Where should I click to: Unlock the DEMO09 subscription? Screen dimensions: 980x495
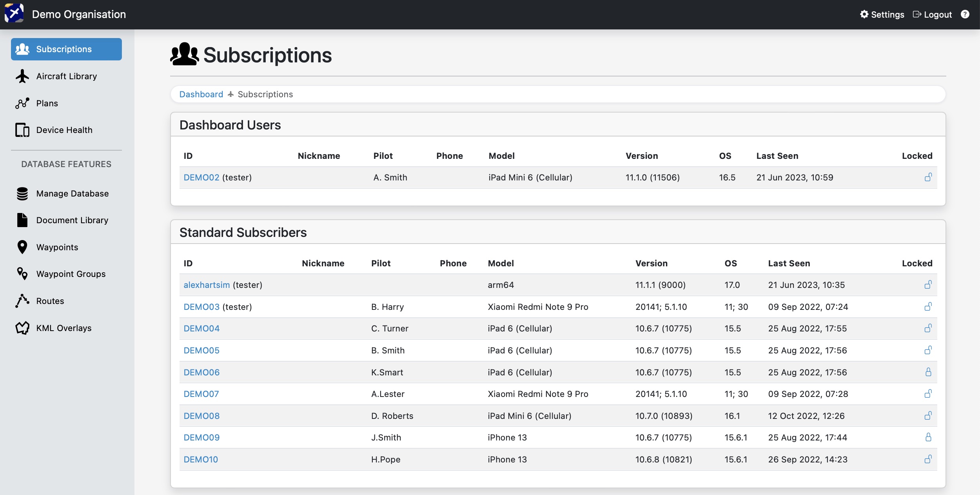pos(928,437)
